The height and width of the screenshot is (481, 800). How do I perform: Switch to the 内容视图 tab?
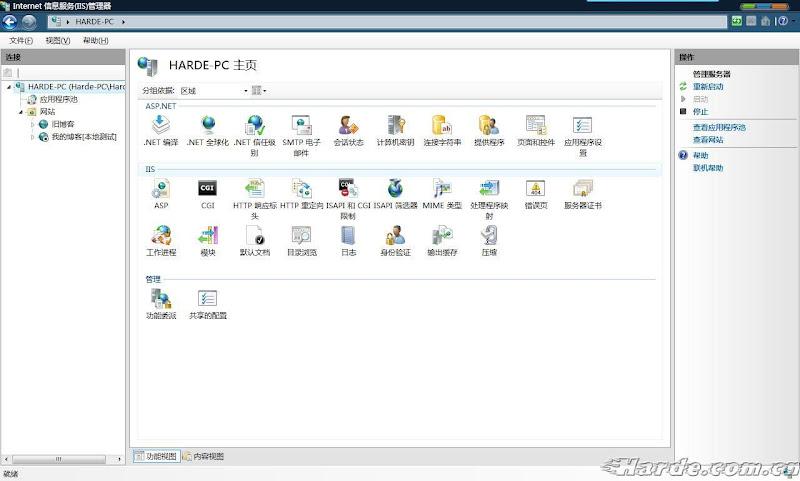coord(204,456)
